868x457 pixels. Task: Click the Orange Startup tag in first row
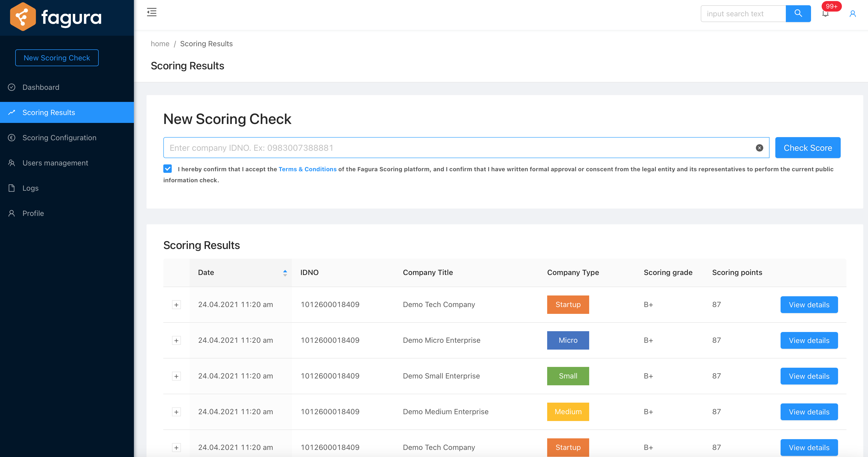[568, 305]
